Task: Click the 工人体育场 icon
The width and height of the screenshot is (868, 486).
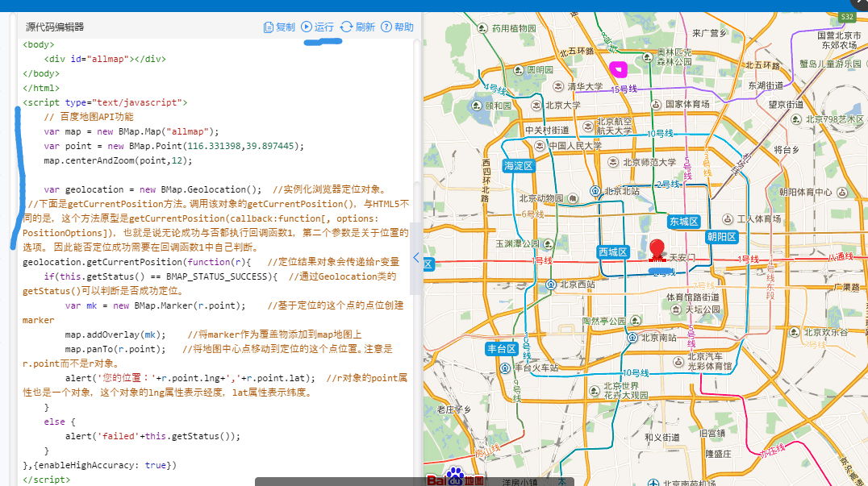Action: 728,219
